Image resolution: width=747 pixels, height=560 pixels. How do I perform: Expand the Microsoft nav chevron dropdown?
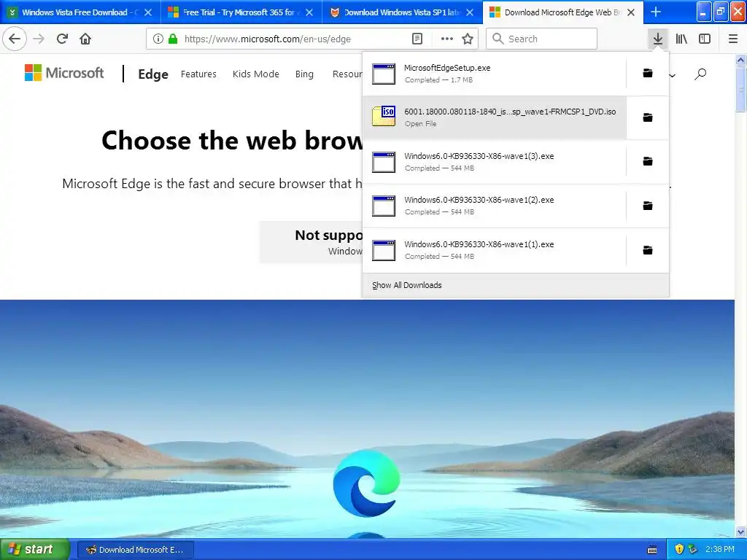click(x=672, y=75)
